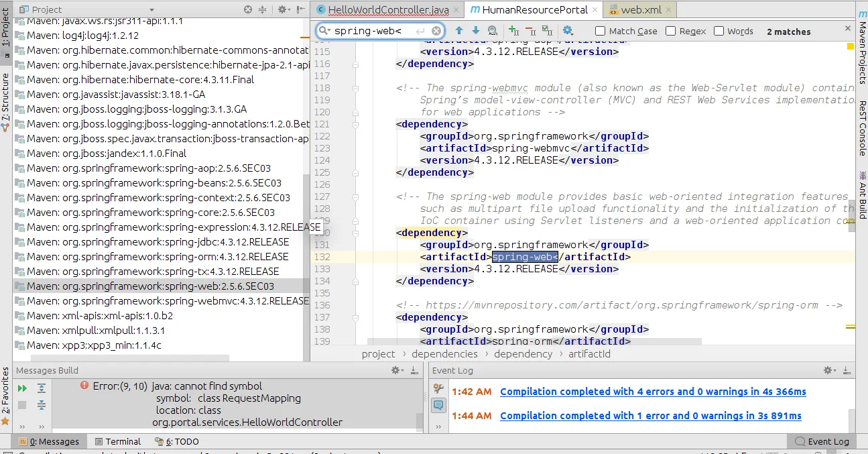Image resolution: width=868 pixels, height=454 pixels.
Task: Click 'project' in the breadcrumb
Action: point(379,354)
